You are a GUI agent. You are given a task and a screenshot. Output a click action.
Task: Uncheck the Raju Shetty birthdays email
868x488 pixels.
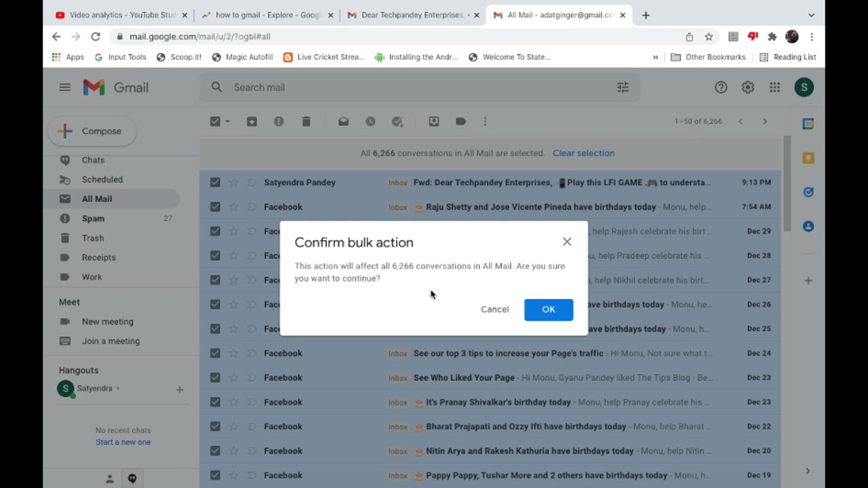pos(215,207)
